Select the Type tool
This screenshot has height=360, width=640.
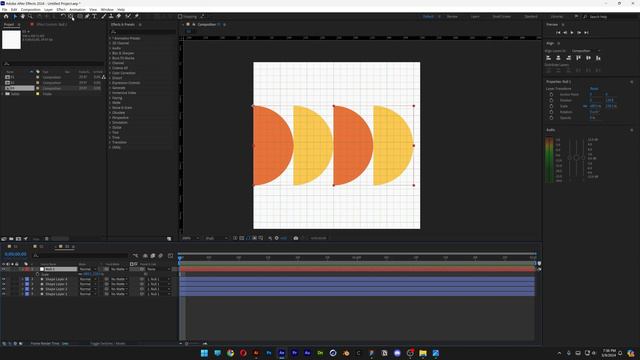(94, 16)
